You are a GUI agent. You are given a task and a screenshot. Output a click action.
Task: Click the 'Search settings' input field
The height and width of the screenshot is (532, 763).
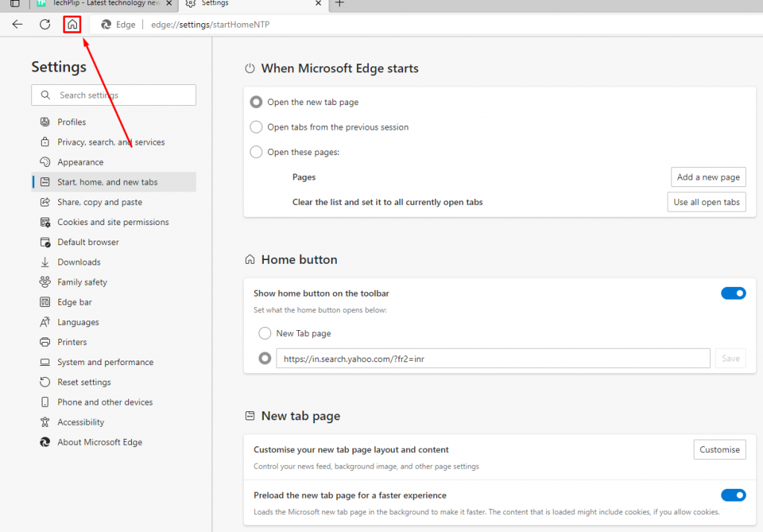coord(114,95)
